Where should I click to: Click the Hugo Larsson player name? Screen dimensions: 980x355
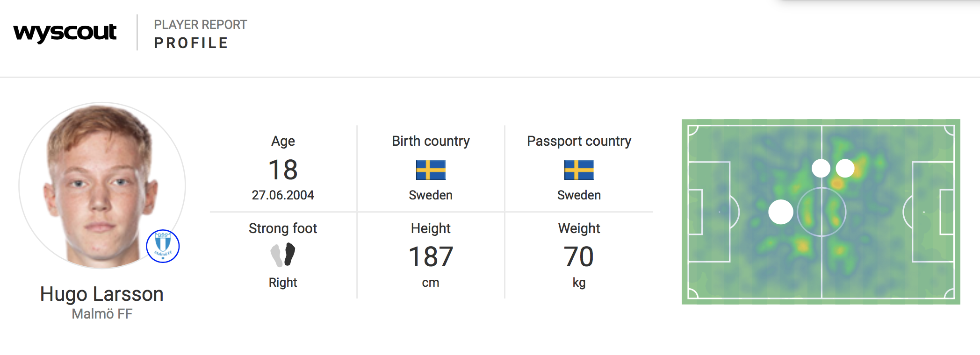[x=102, y=294]
